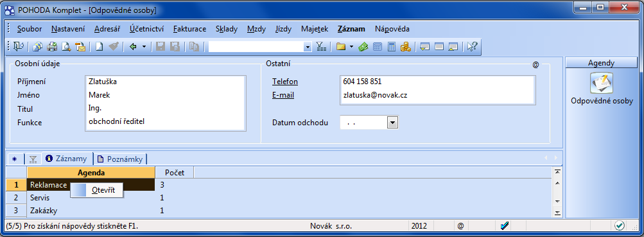Jump to the top of the table scrollbar
Screen dimensions: 644x237
coord(557,171)
